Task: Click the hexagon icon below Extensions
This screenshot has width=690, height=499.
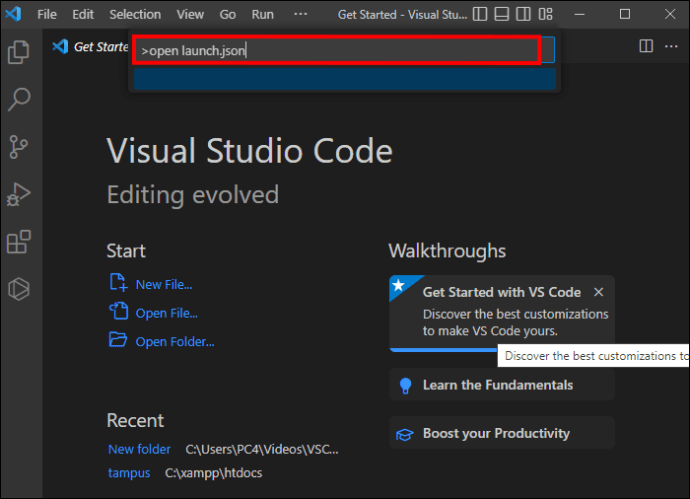Action: [x=18, y=289]
